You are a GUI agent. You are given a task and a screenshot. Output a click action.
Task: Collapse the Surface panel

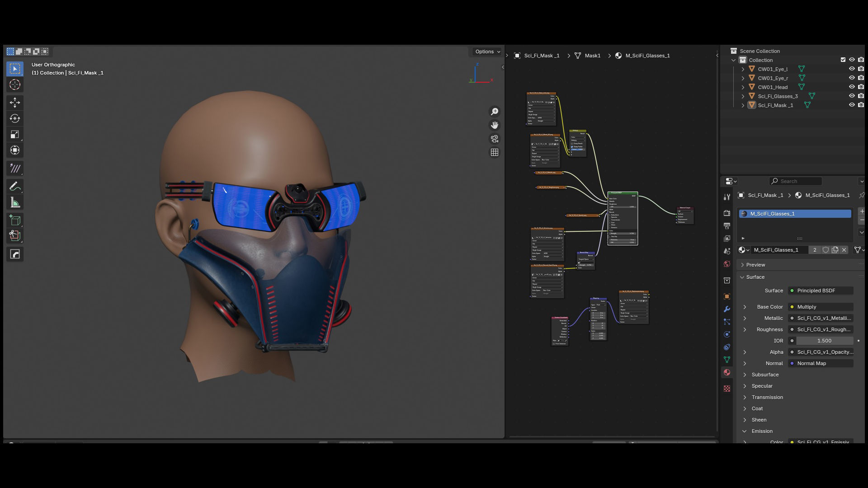742,277
